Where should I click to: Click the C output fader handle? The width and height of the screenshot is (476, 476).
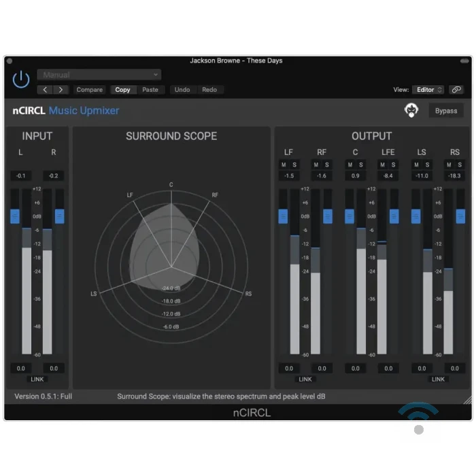coord(350,216)
